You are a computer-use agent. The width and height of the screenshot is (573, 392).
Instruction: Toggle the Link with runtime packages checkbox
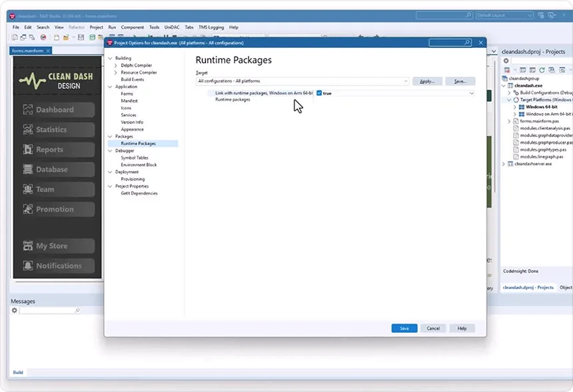[319, 93]
